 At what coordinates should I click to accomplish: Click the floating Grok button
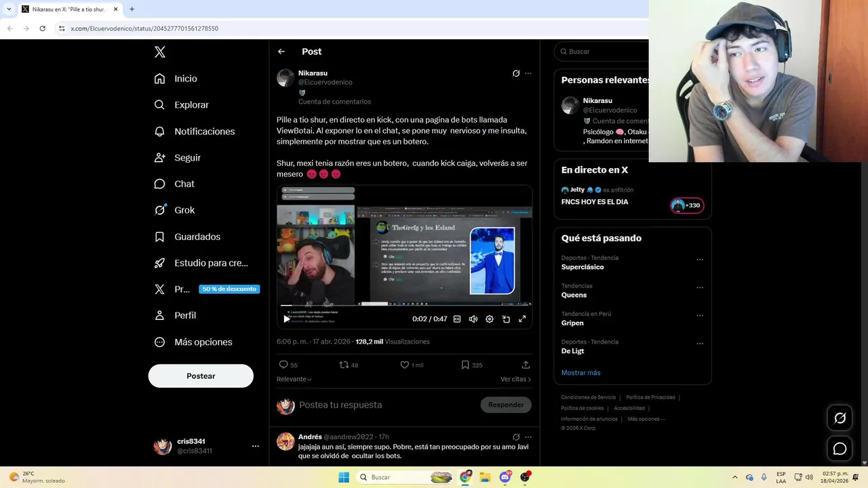click(x=840, y=418)
